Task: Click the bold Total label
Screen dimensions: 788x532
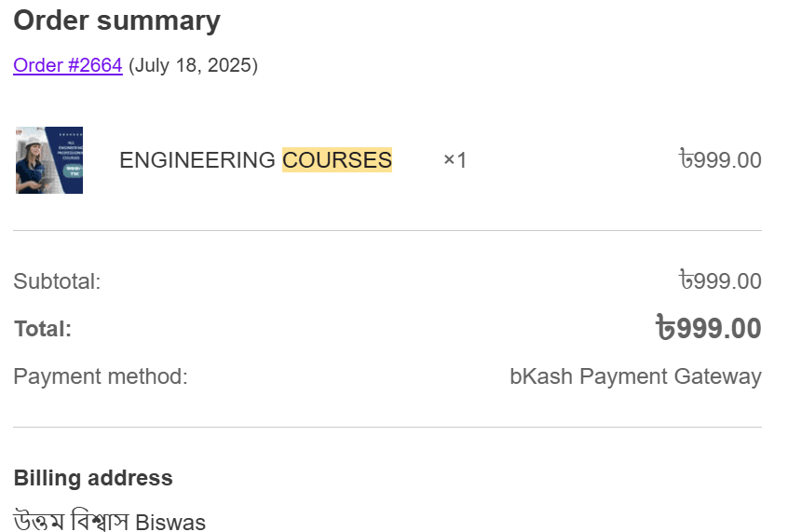Action: tap(43, 329)
